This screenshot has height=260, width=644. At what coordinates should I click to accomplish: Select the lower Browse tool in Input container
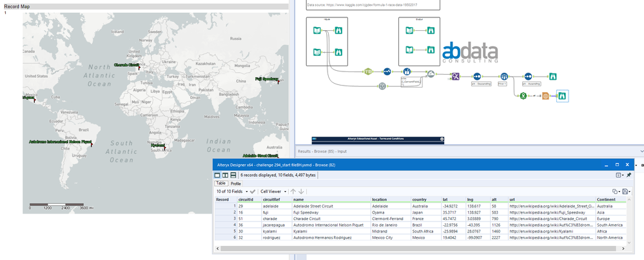[338, 52]
